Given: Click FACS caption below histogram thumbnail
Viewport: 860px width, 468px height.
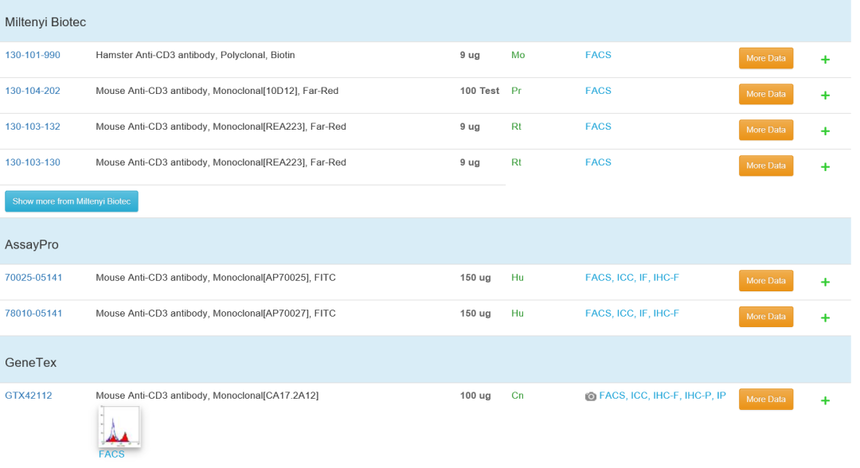Looking at the screenshot, I should pyautogui.click(x=112, y=455).
